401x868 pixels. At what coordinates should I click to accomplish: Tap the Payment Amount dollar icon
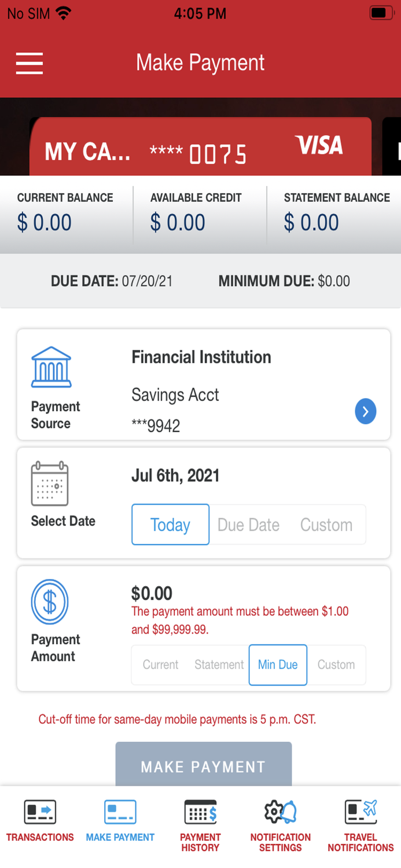pyautogui.click(x=50, y=601)
